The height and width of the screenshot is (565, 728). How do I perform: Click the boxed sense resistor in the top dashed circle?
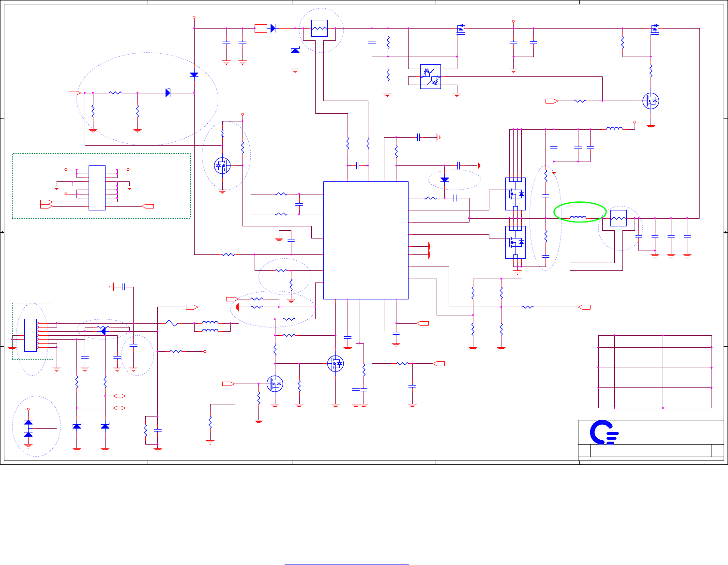pyautogui.click(x=319, y=29)
